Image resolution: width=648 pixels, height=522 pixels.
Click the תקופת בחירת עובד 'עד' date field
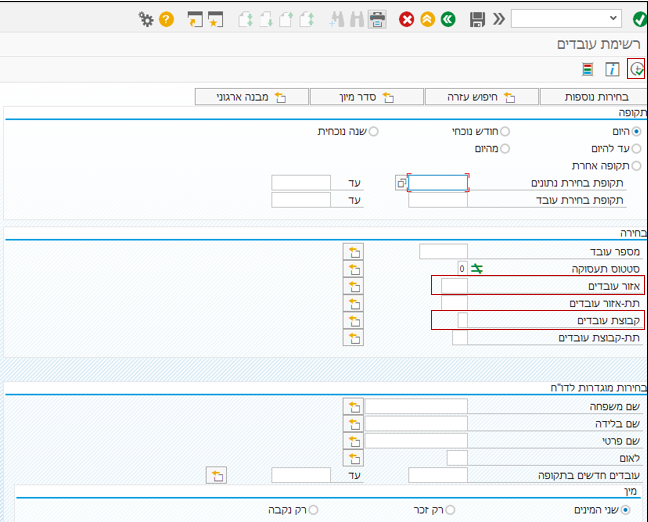click(x=301, y=200)
